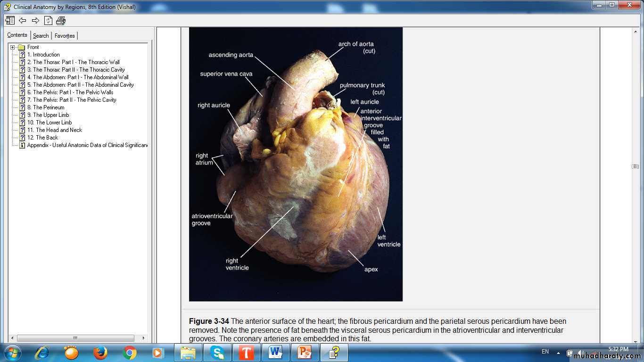Go forward using the Forward arrow
Image resolution: width=644 pixels, height=362 pixels.
tap(35, 20)
